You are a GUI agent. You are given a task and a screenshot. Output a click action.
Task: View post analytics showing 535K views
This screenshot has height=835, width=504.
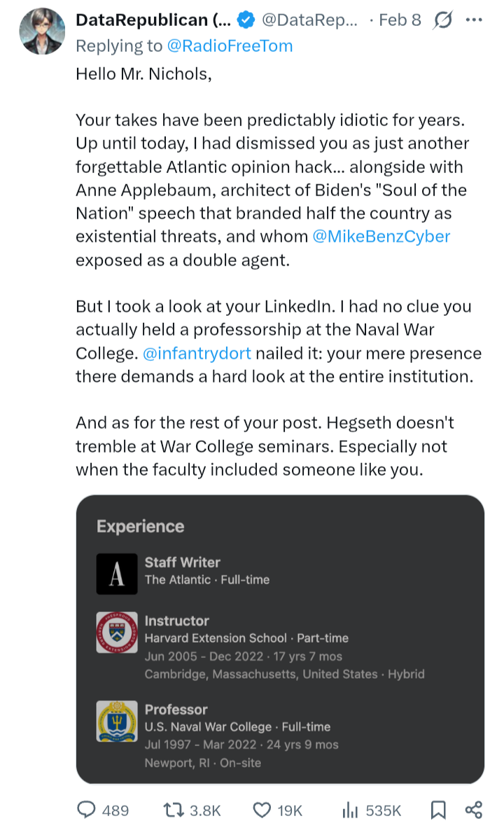coord(350,810)
